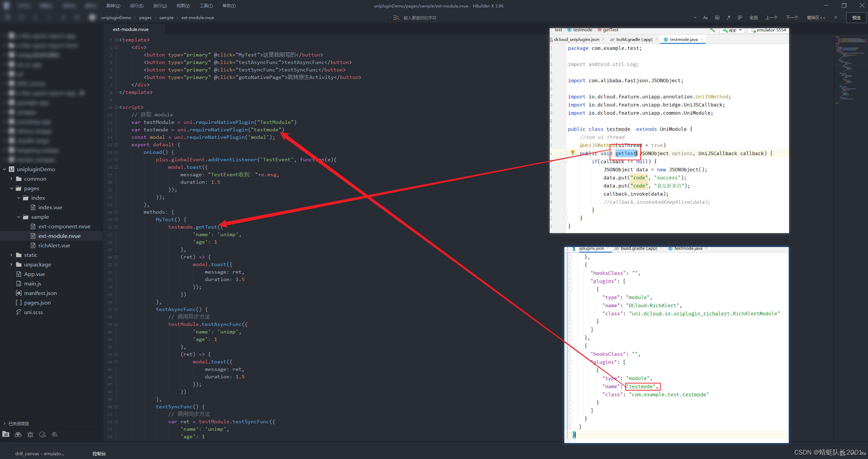Click sample in the breadcrumb path
868x459 pixels.
[x=166, y=18]
